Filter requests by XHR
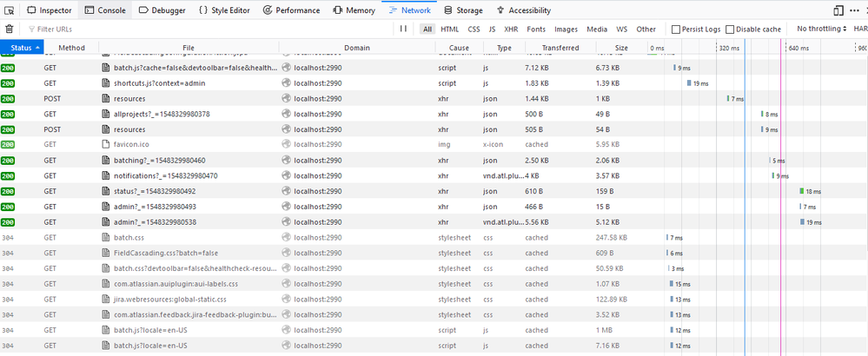Screen dimensions: 868x356 click(x=511, y=30)
